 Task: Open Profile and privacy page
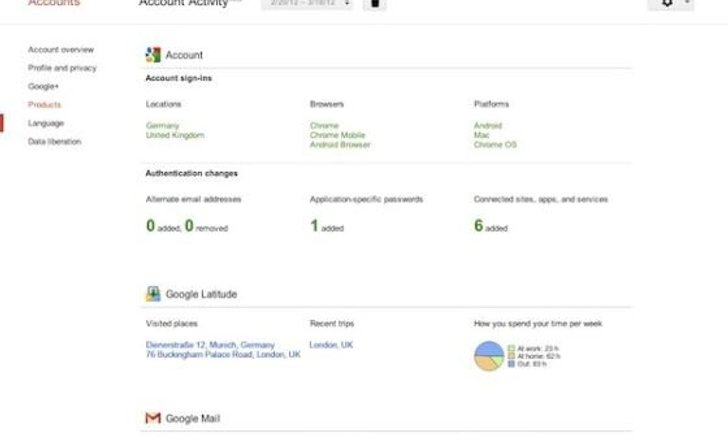point(62,68)
